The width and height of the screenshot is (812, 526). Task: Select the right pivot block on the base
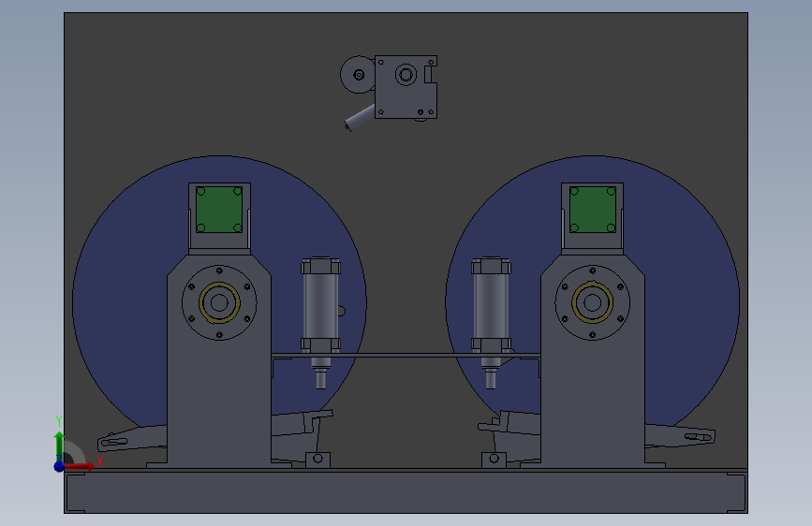pos(494,460)
